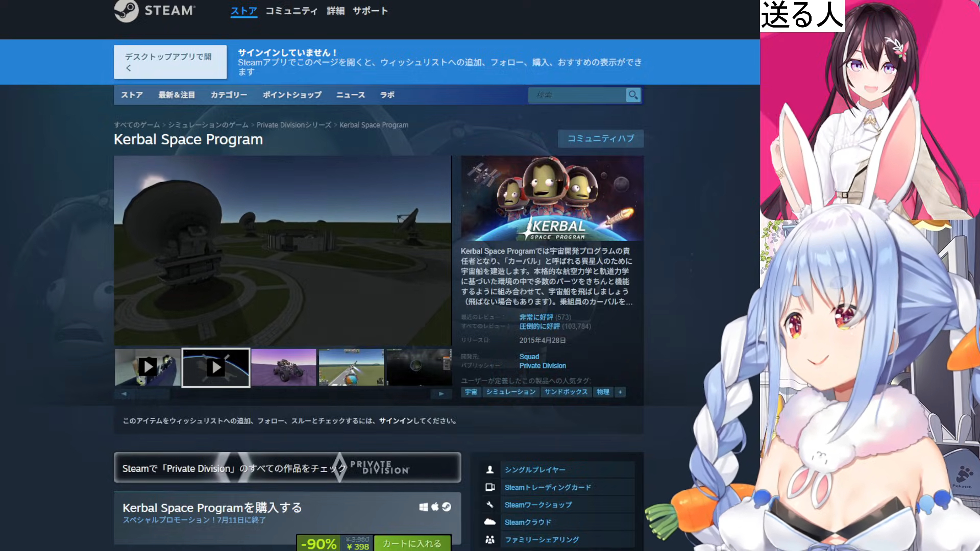Expand the 最新&注目 menu
The height and width of the screenshot is (551, 980).
point(177,95)
